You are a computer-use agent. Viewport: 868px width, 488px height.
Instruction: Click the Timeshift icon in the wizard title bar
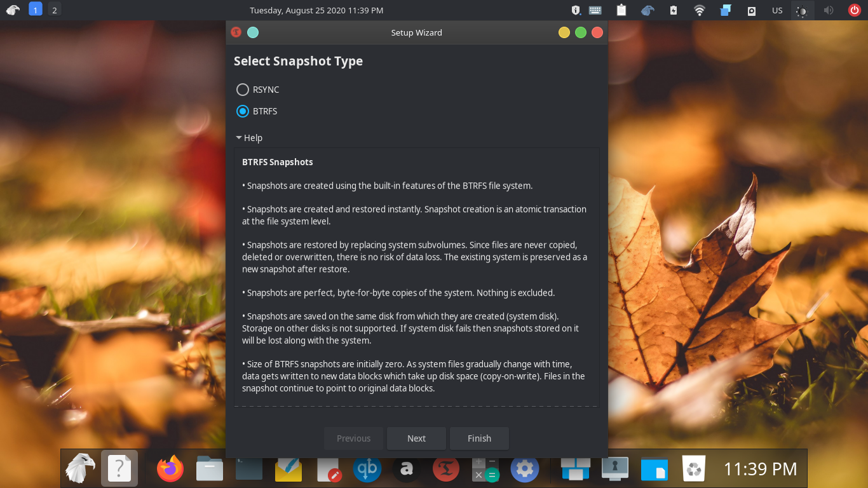click(236, 32)
